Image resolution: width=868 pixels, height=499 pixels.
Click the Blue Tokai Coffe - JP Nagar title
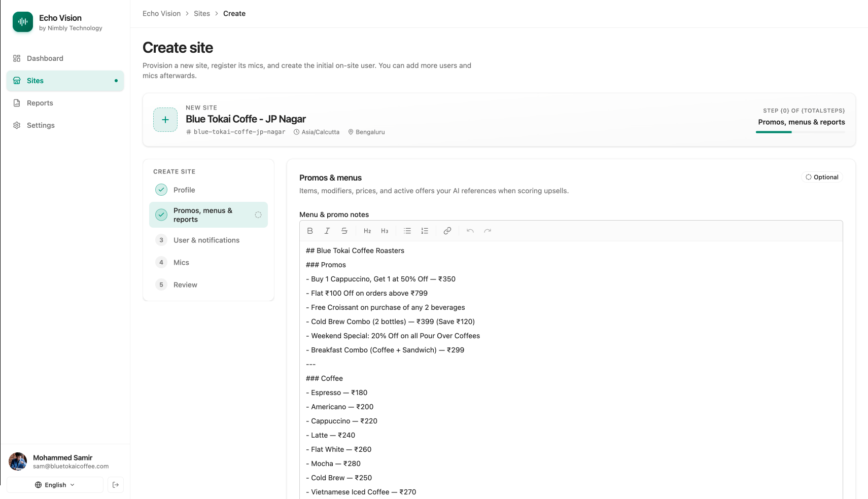tap(246, 119)
